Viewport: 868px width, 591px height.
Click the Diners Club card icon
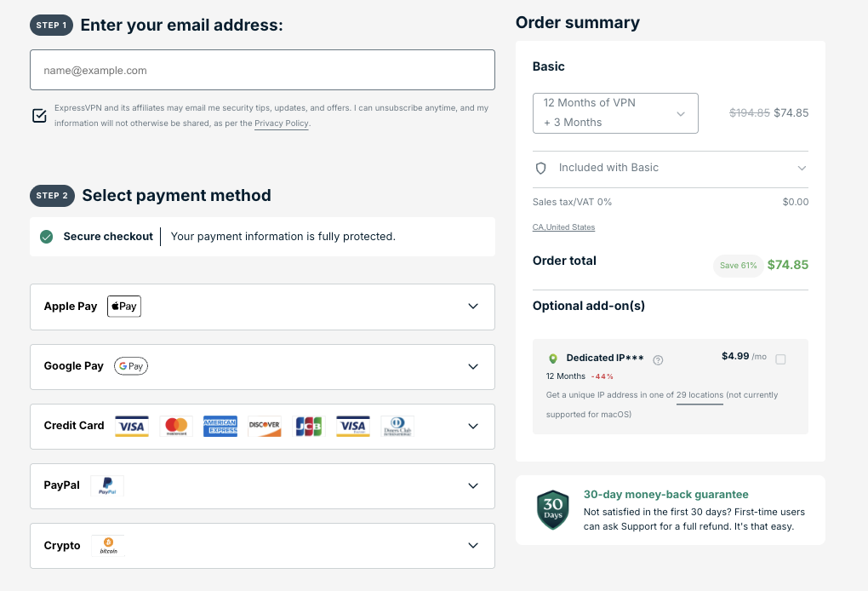coord(397,426)
